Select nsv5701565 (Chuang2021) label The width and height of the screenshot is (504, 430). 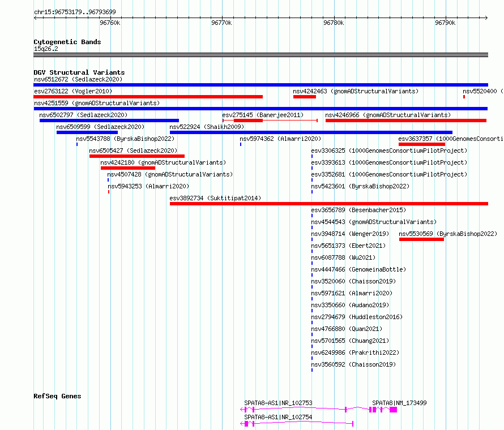[x=350, y=341]
